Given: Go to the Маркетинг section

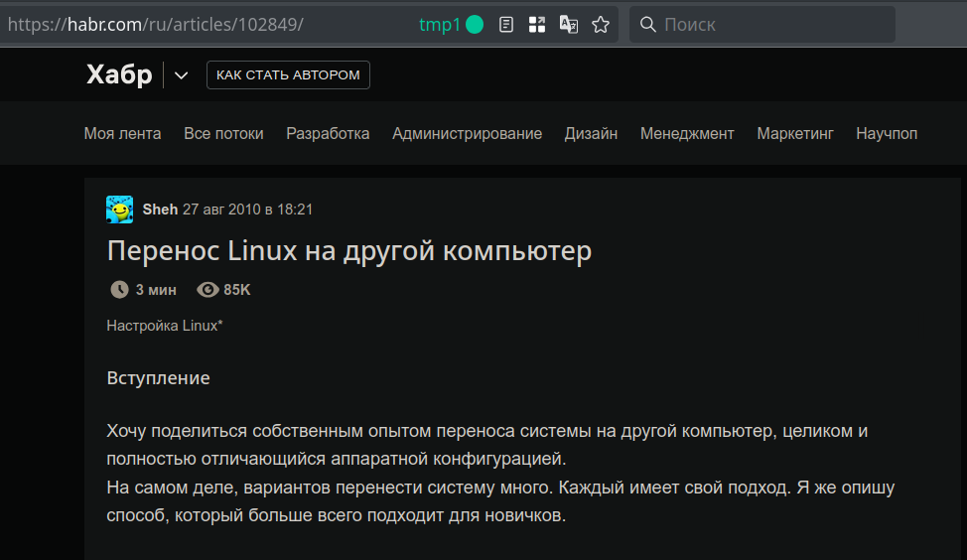Looking at the screenshot, I should [x=795, y=134].
